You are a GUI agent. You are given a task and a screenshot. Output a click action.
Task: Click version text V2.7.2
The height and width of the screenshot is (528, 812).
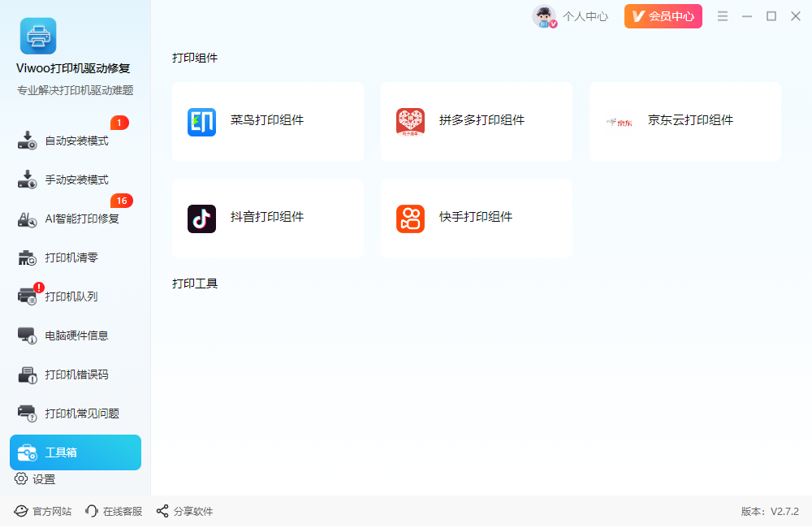pyautogui.click(x=784, y=512)
